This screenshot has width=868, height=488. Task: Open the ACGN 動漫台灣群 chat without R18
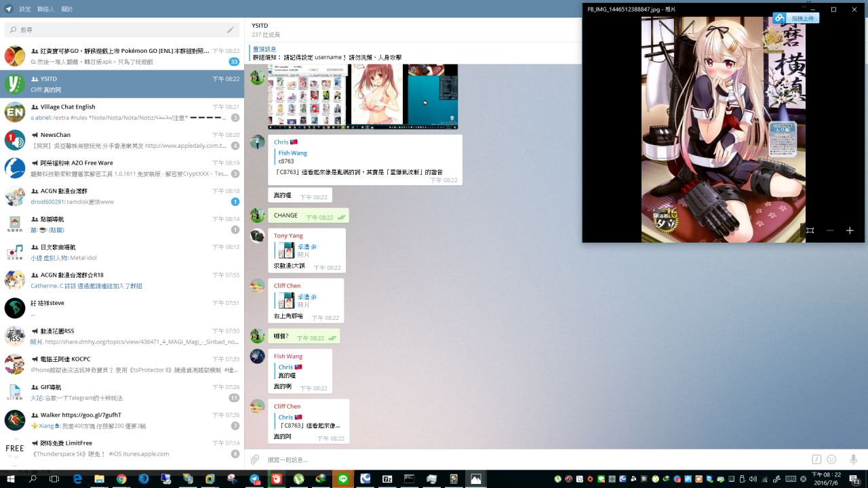[x=122, y=196]
